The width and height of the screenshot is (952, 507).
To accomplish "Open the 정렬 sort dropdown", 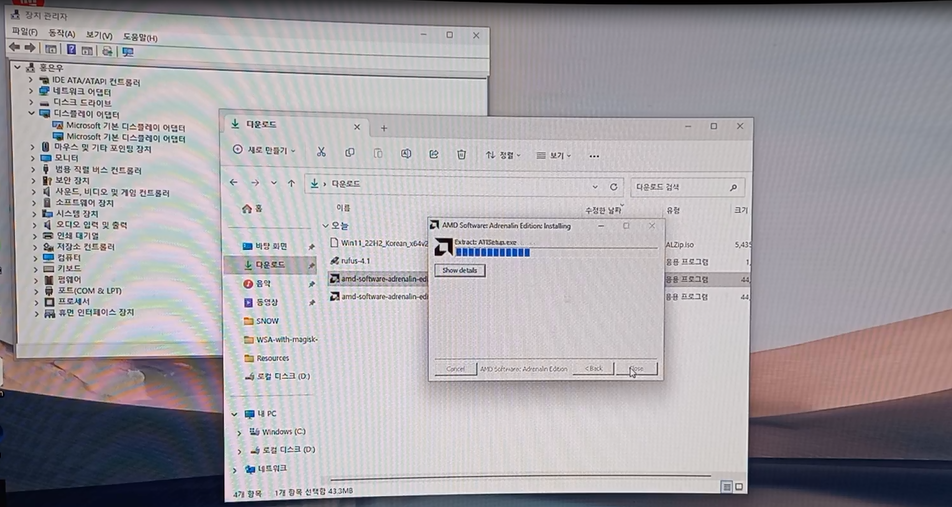I will point(503,155).
